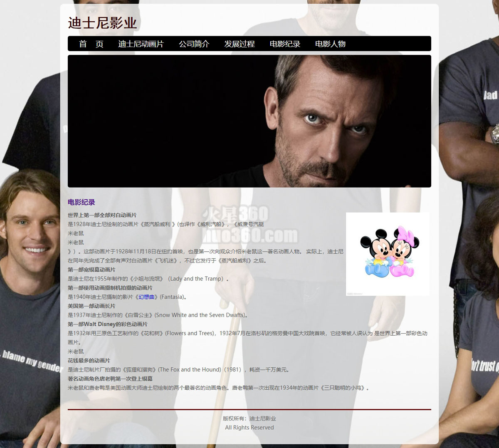Screen dimensions: 499x448
Task: Click the heading 花钱最多的动画片
Action: point(89,361)
